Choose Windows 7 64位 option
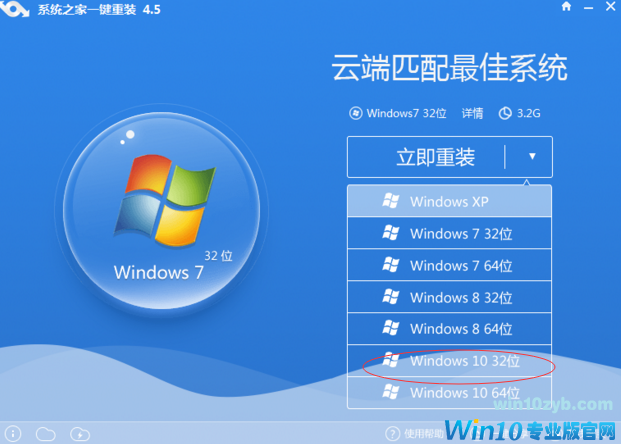This screenshot has width=621, height=444. pyautogui.click(x=450, y=265)
